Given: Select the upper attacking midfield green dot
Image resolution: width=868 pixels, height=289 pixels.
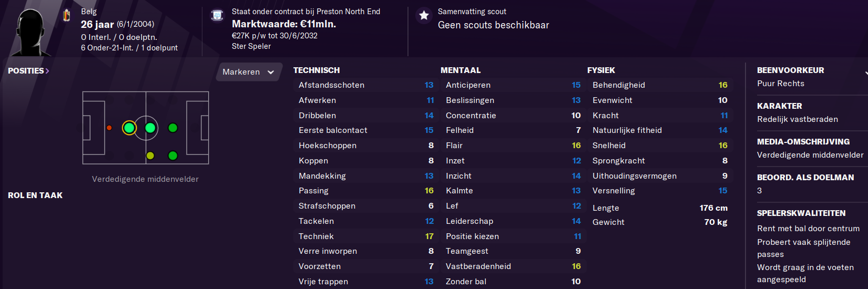Looking at the screenshot, I should 172,128.
